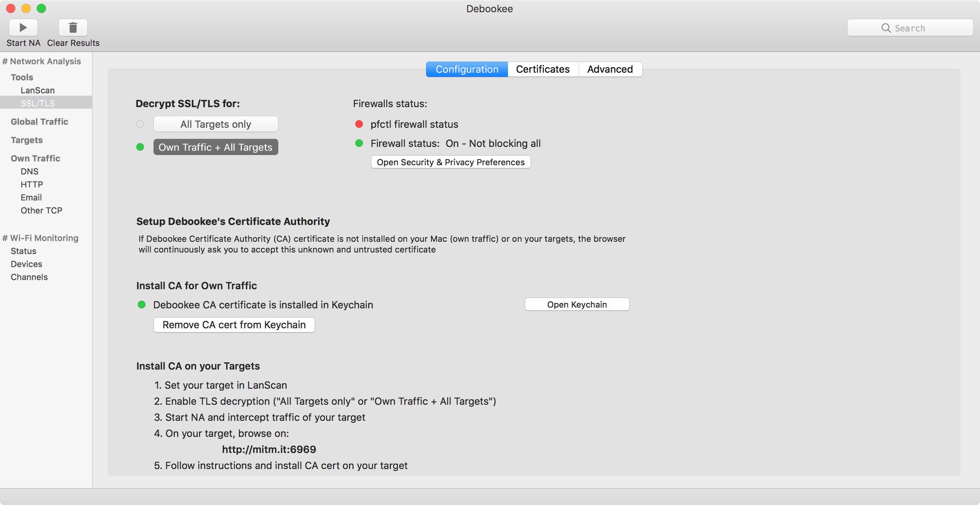Open Security & Privacy Preferences button

[450, 162]
